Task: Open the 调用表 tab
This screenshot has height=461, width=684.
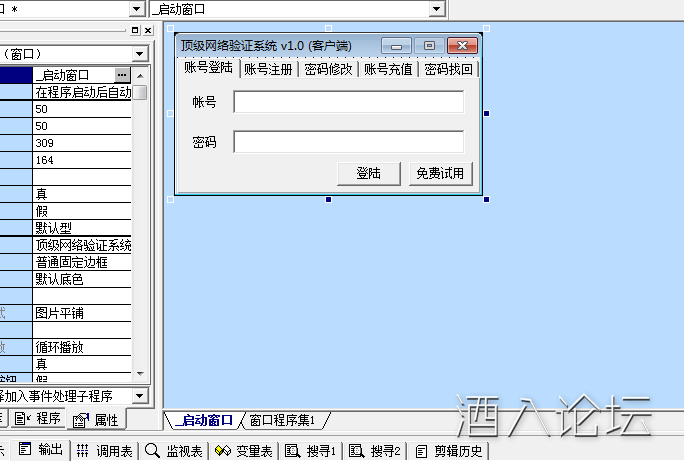Action: click(105, 451)
